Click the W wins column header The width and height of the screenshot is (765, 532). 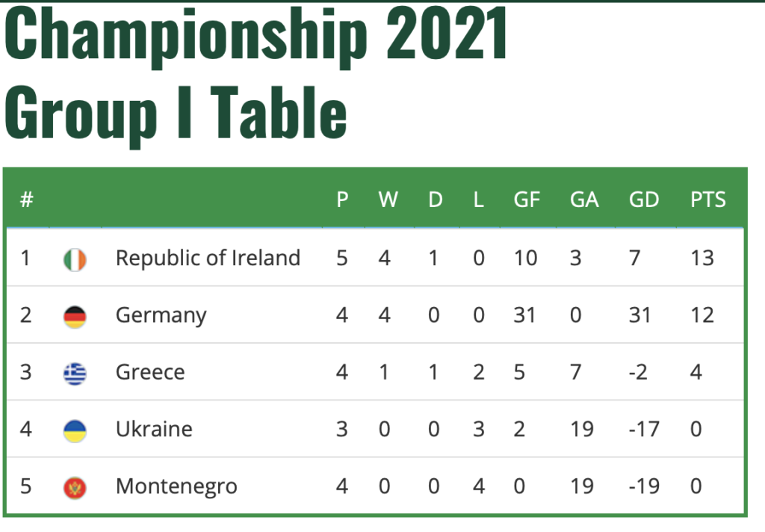point(388,199)
